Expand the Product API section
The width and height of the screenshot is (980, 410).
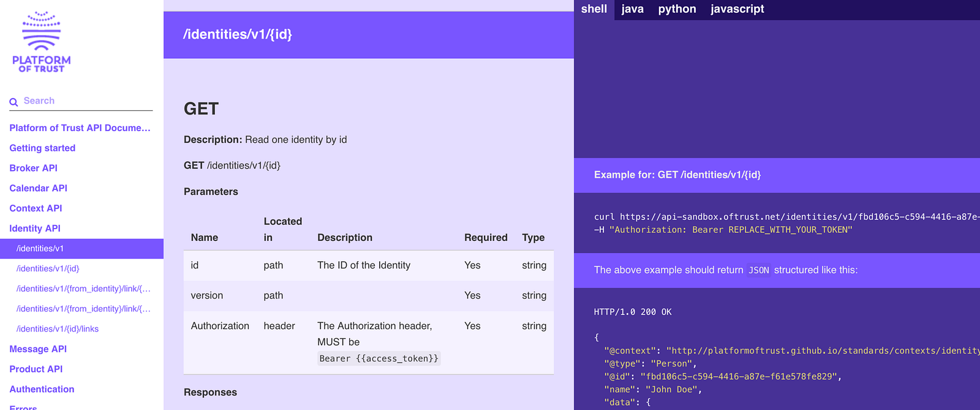tap(36, 369)
